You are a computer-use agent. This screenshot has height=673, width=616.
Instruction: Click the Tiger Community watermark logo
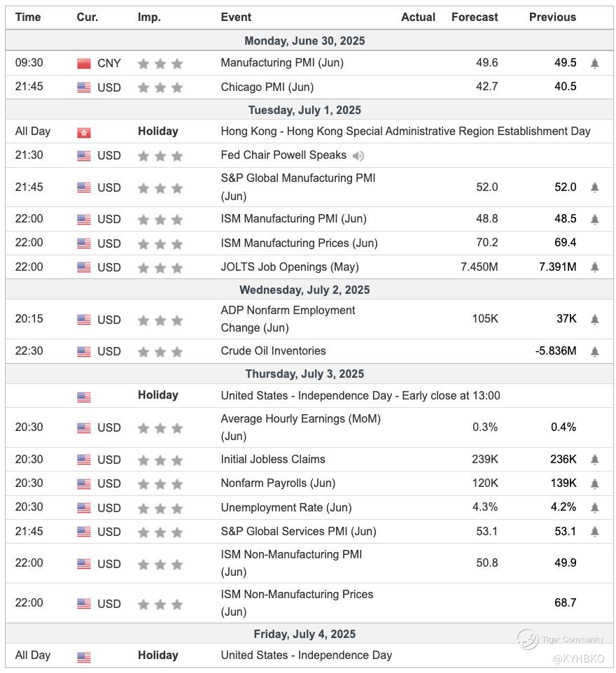click(x=528, y=639)
